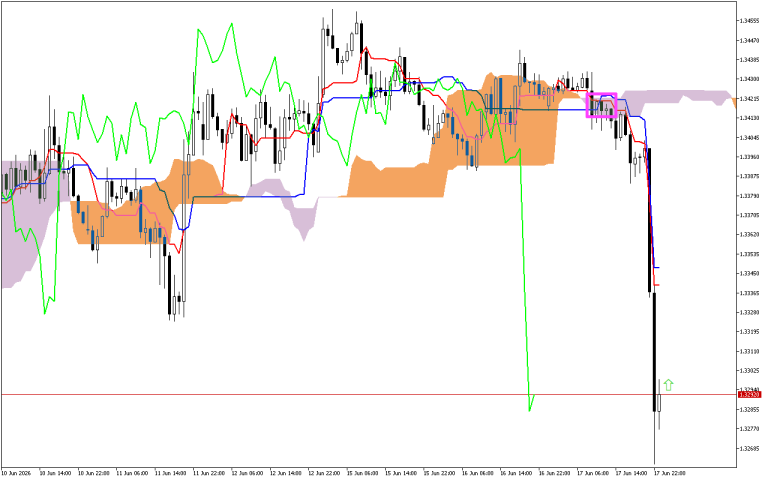Screen dimensions: 768x480
Task: Click the 1.33875 price scale label
Action: coord(750,176)
